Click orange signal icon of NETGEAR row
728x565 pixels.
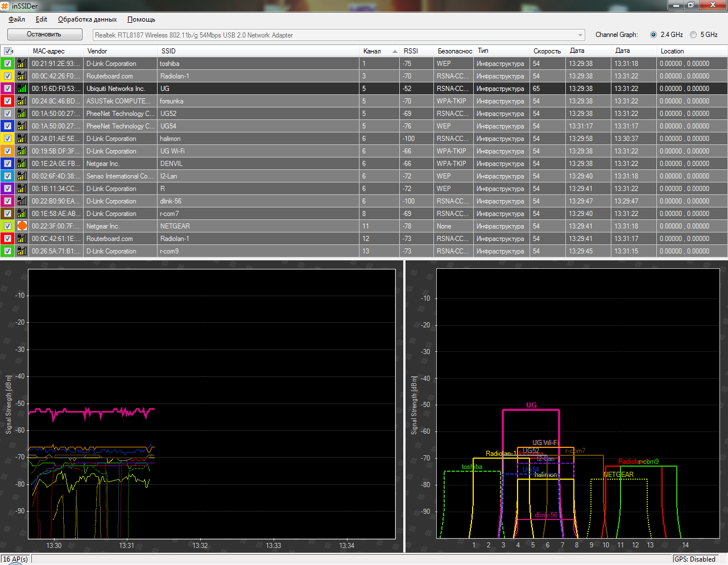(x=22, y=226)
